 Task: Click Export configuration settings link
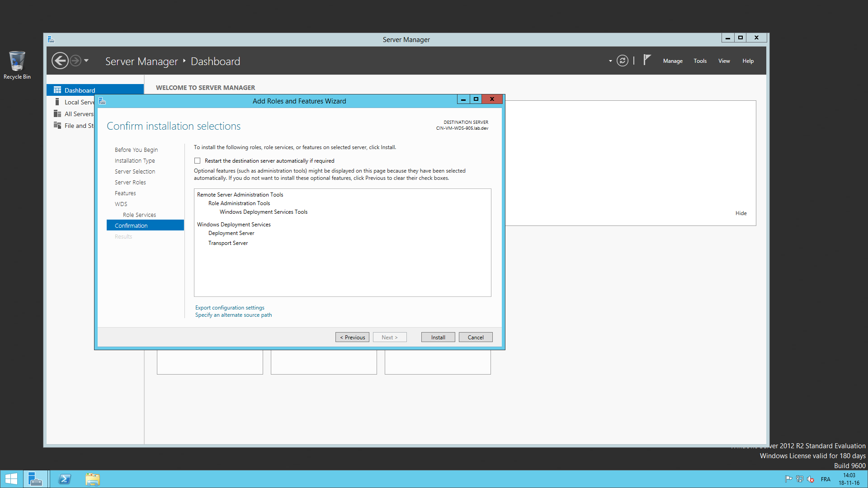click(x=230, y=308)
